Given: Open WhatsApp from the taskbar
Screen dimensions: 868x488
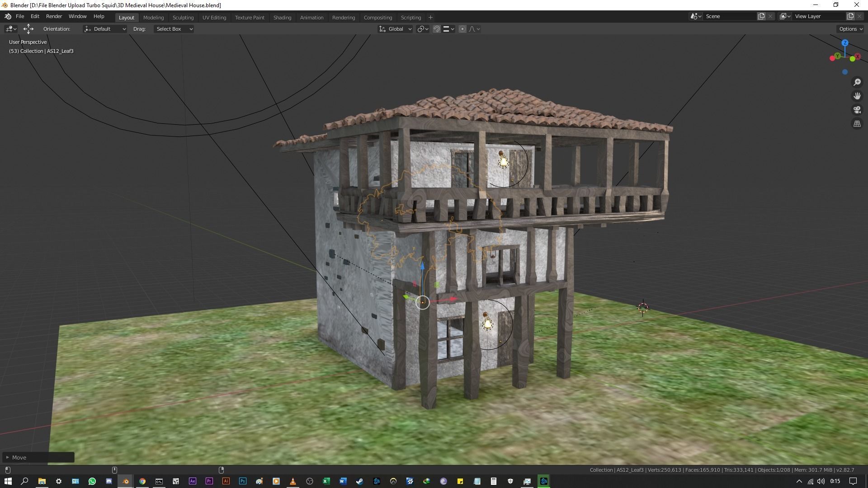Looking at the screenshot, I should (92, 481).
